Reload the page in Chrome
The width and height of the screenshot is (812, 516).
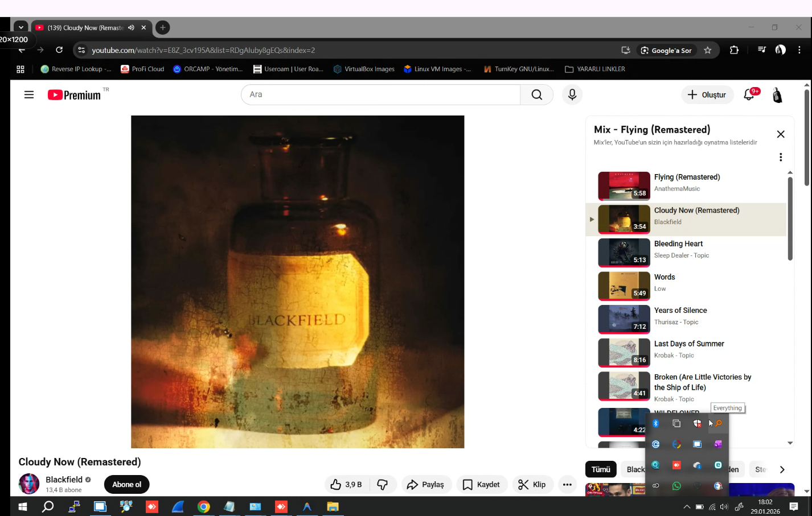(59, 50)
